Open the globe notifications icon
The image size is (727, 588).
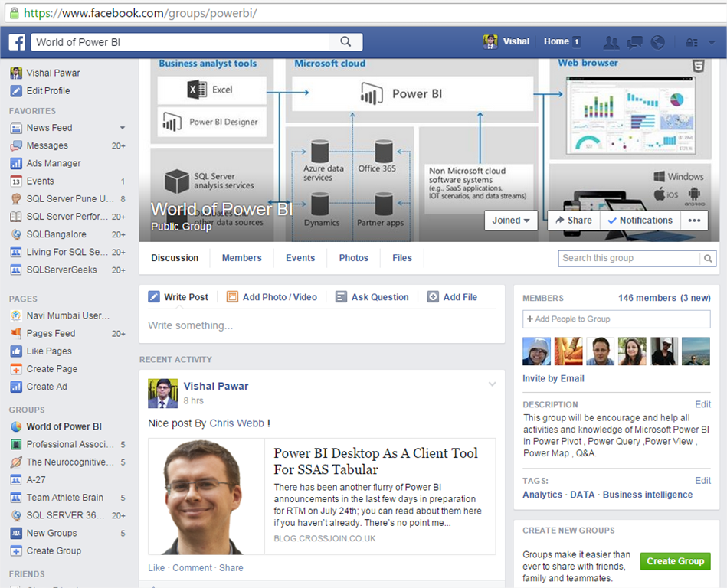click(x=657, y=42)
